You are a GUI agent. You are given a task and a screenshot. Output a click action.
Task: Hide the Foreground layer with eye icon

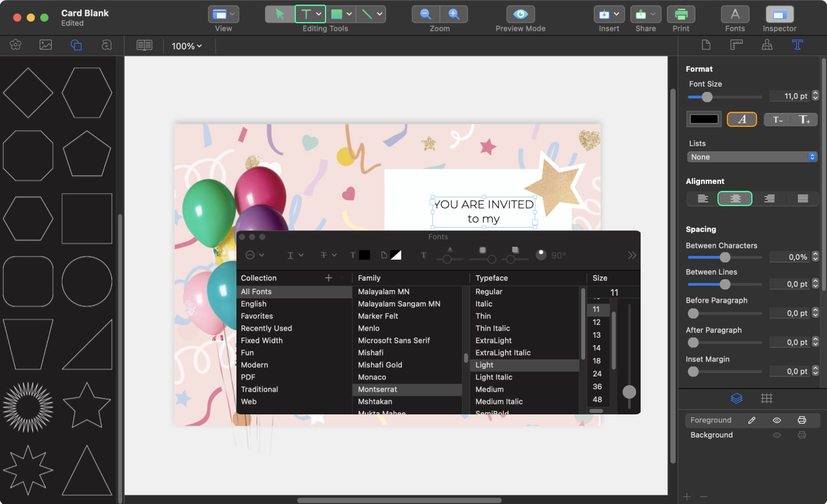[x=776, y=420]
